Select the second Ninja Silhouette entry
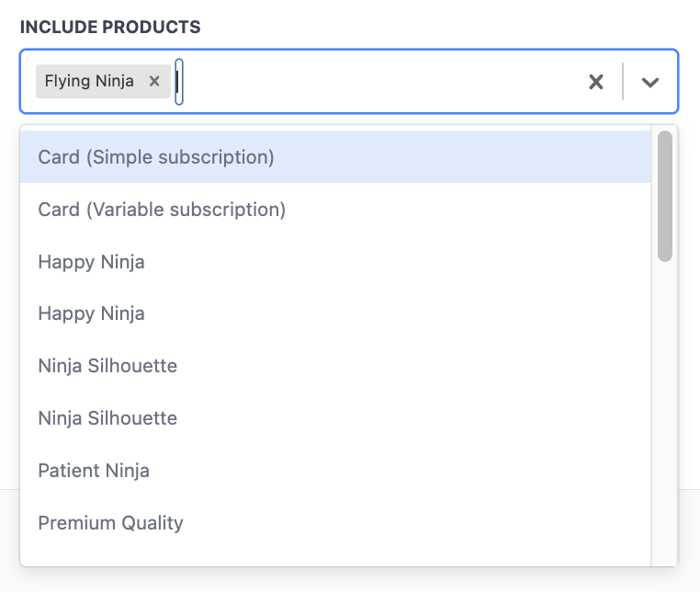This screenshot has width=700, height=592. [107, 418]
